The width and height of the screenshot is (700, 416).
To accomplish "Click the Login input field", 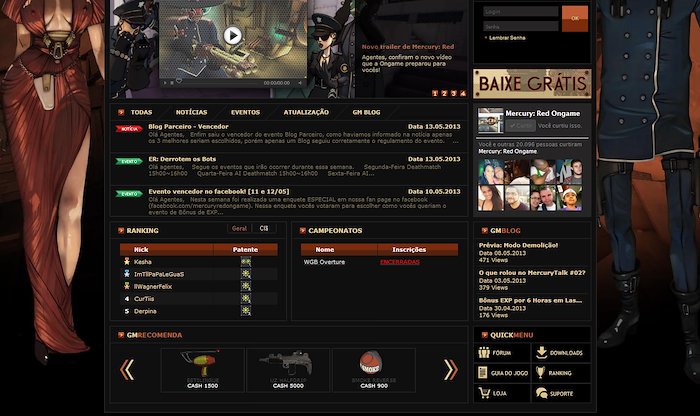I will pos(521,12).
